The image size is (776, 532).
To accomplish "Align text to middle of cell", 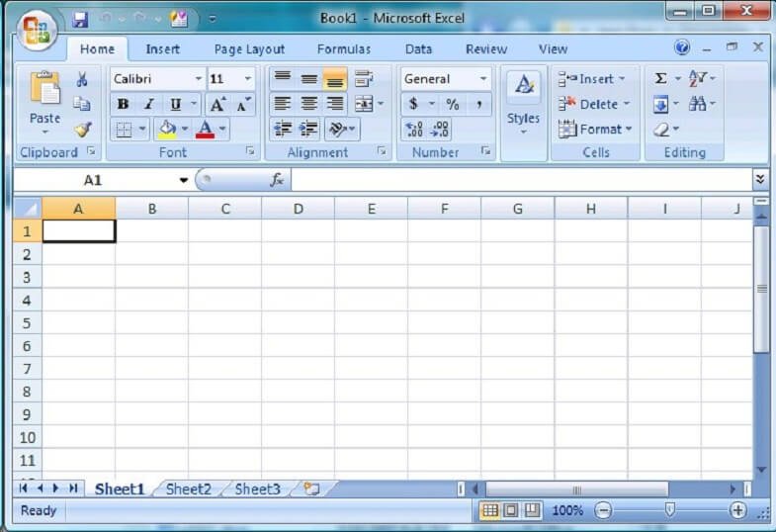I will [x=308, y=78].
